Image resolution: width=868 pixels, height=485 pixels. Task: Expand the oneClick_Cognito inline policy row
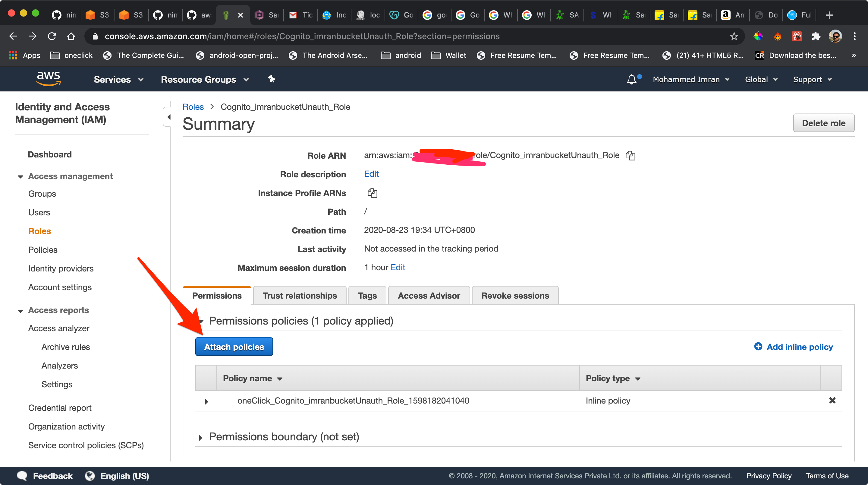click(206, 401)
